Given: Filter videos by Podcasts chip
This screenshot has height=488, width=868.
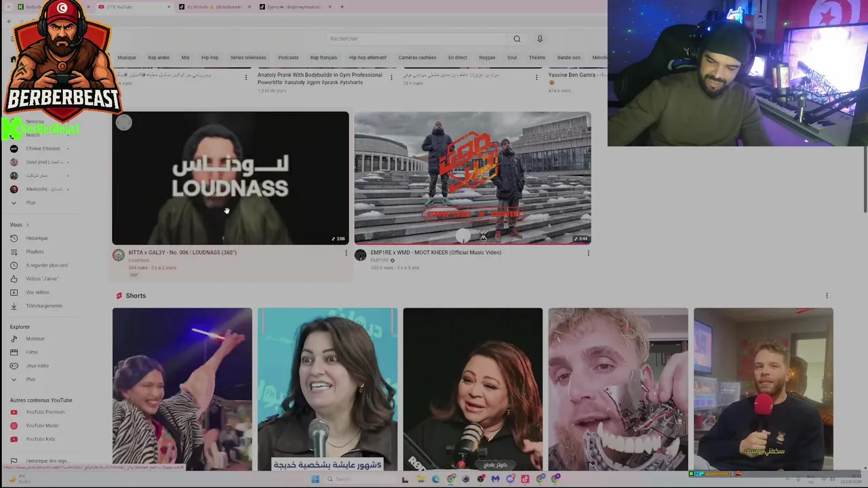Looking at the screenshot, I should coord(288,58).
